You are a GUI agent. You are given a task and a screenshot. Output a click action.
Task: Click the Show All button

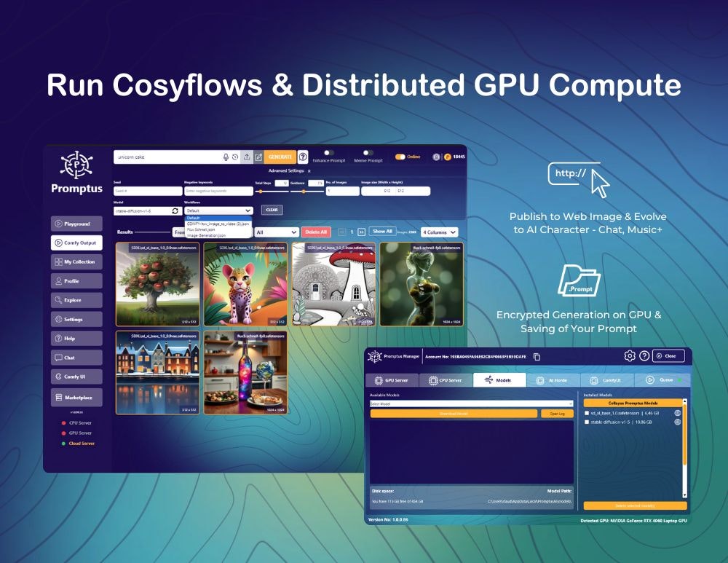coord(383,232)
